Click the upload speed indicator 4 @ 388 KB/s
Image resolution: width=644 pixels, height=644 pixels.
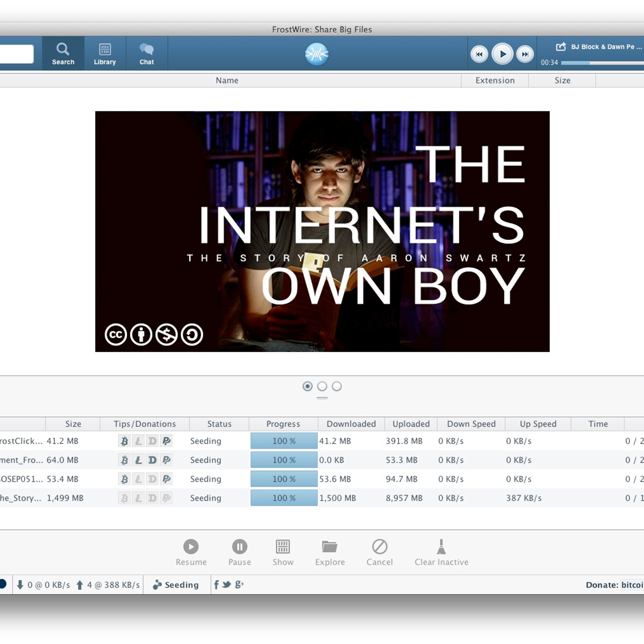click(108, 585)
